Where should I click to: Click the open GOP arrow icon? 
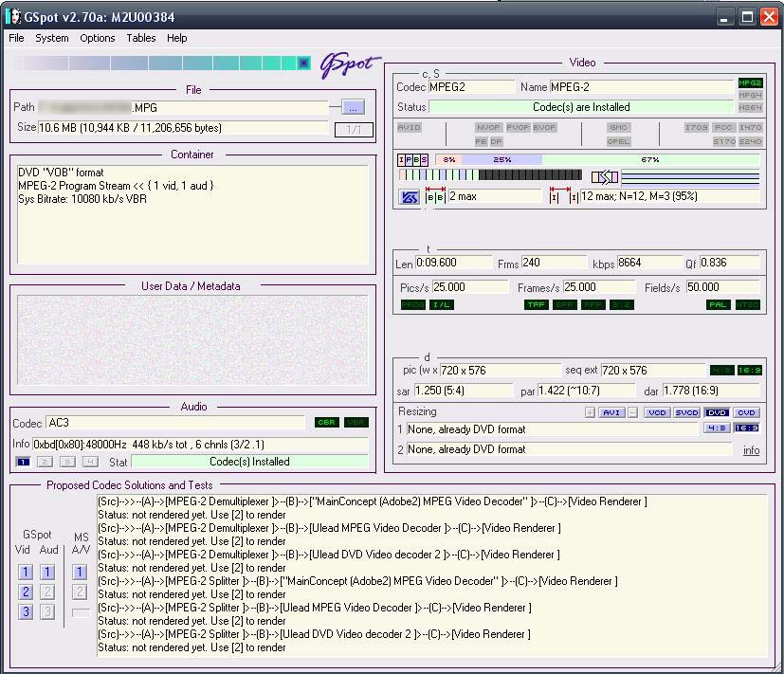[x=605, y=176]
